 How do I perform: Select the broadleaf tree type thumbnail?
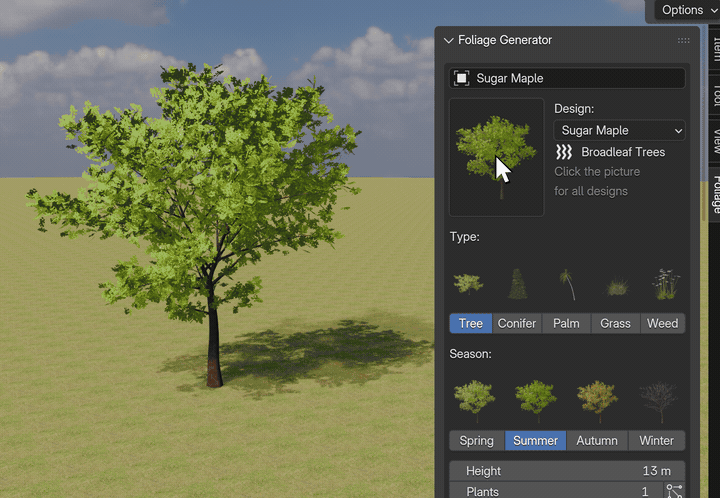click(x=468, y=284)
